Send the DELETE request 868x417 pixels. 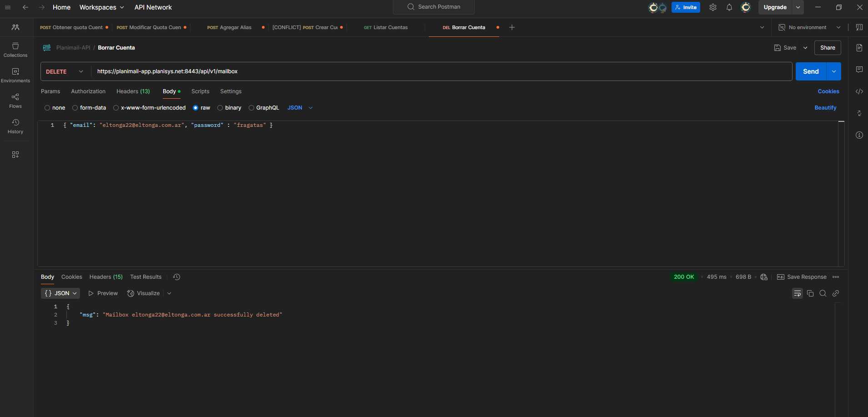(811, 71)
